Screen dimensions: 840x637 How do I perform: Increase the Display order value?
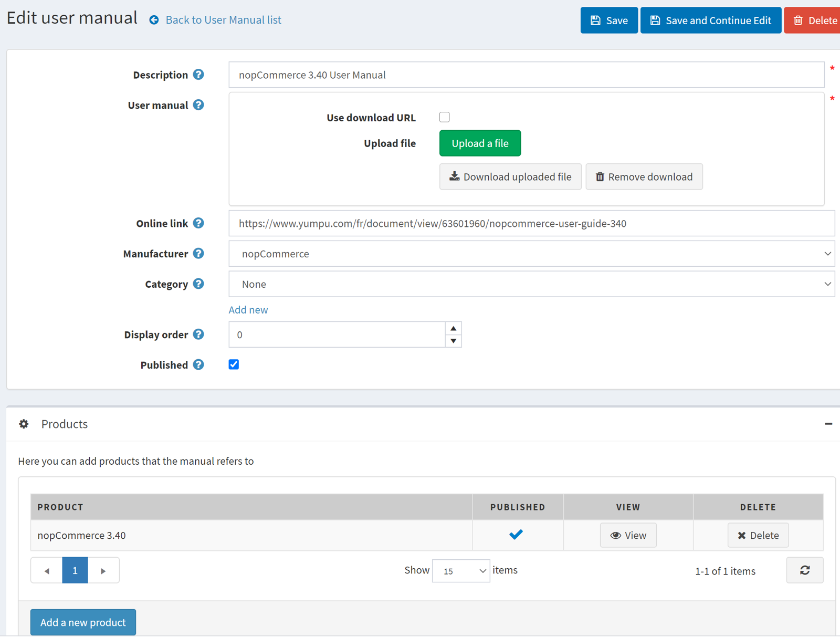pos(454,328)
